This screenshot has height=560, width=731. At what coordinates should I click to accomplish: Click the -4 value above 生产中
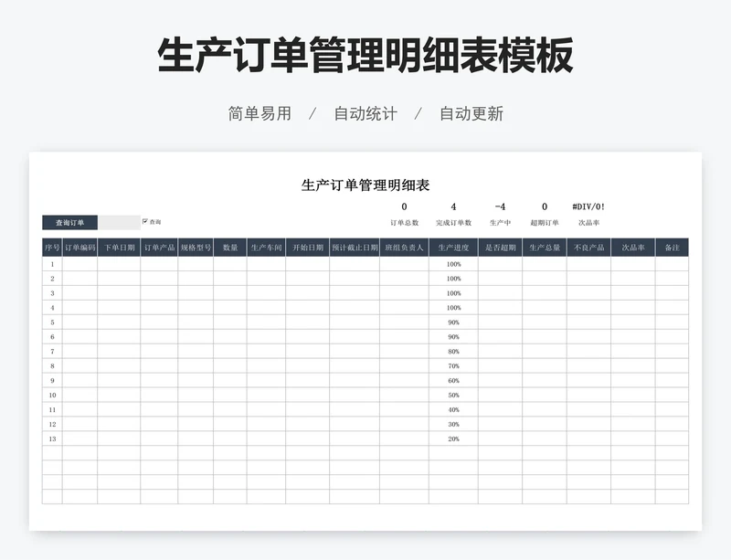tap(500, 206)
